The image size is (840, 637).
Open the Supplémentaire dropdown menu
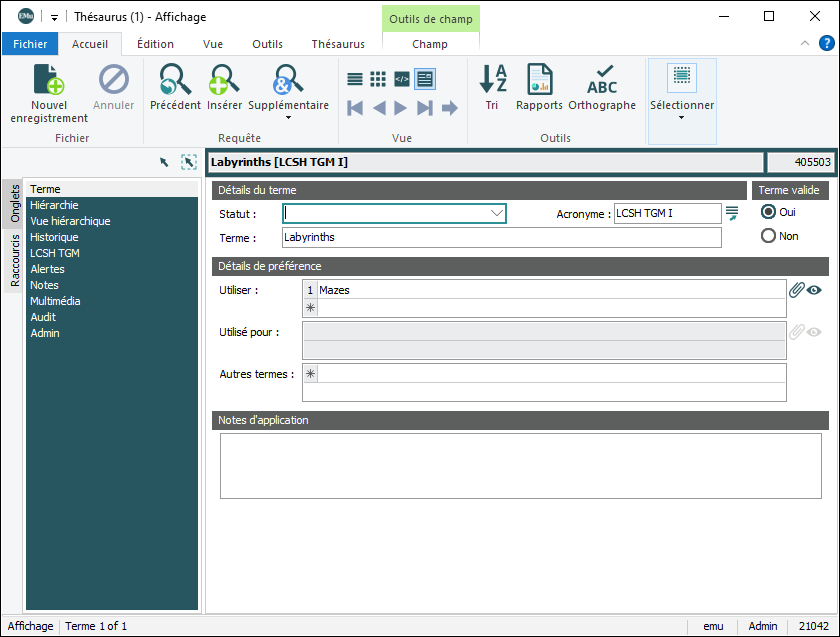[x=288, y=117]
